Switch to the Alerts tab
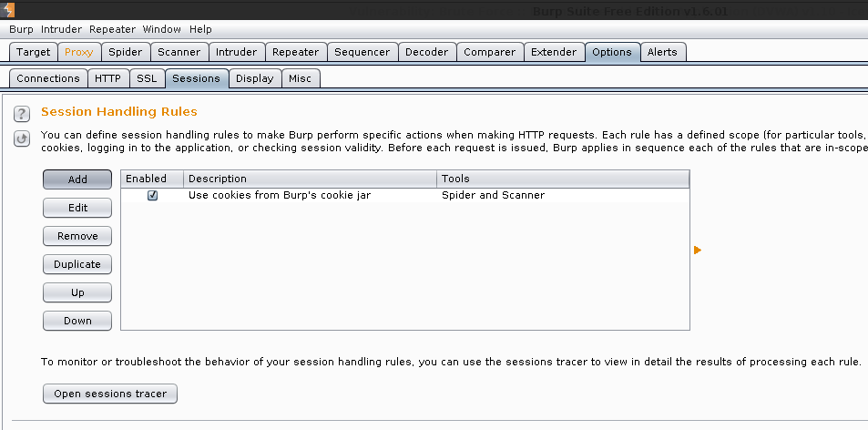Screen dimensions: 868x430 663,52
